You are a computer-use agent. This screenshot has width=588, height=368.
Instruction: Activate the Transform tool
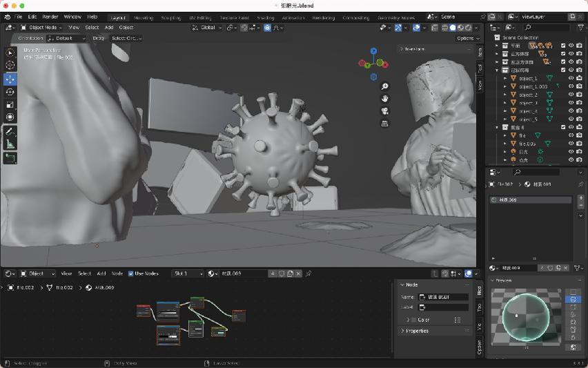(x=10, y=117)
